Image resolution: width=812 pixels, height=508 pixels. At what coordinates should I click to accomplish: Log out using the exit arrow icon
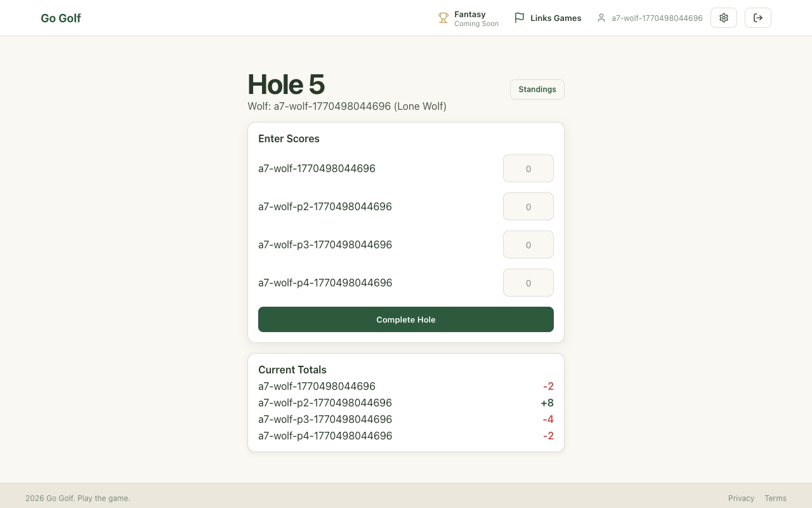pos(758,18)
